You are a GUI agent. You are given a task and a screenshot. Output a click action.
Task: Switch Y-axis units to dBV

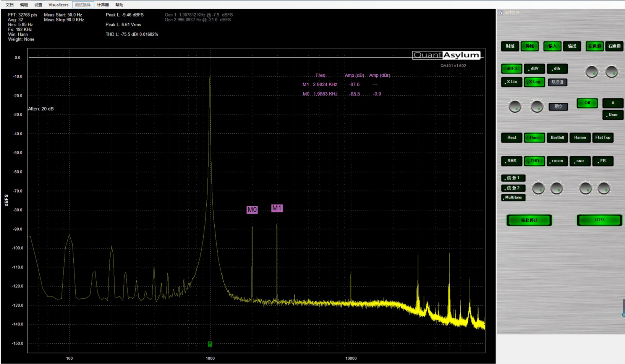coord(534,69)
